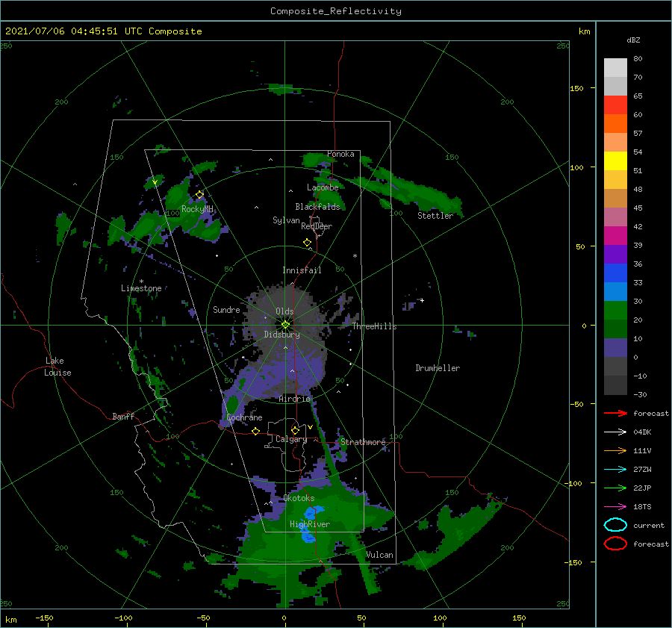
Task: Select the cyan 27ZW arrow legend icon
Action: (x=615, y=470)
